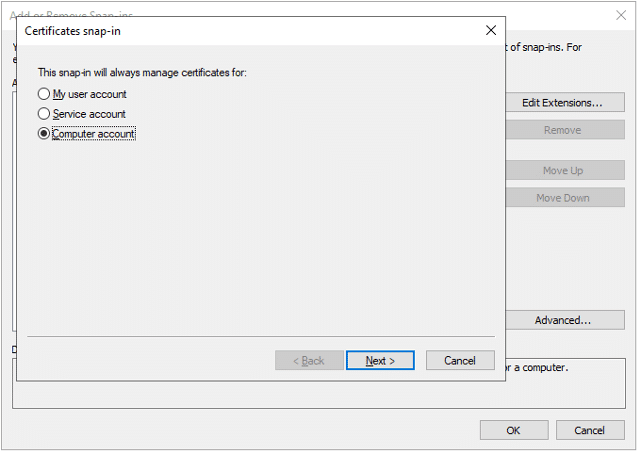Image resolution: width=642 pixels, height=454 pixels.
Task: Click the 'This snap-in will always manage' text
Action: [142, 72]
